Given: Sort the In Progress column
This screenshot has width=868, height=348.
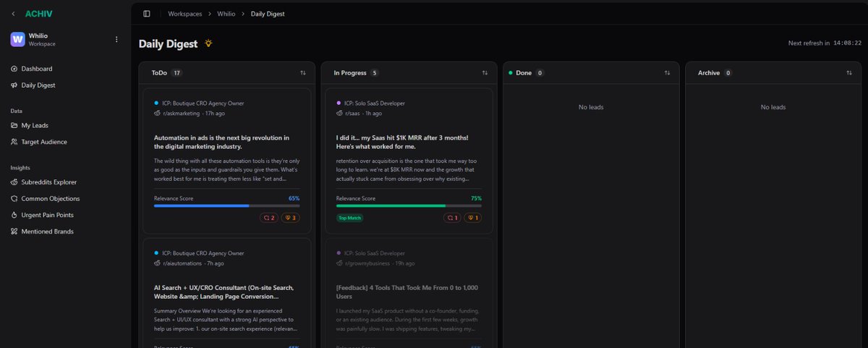Looking at the screenshot, I should (x=485, y=73).
